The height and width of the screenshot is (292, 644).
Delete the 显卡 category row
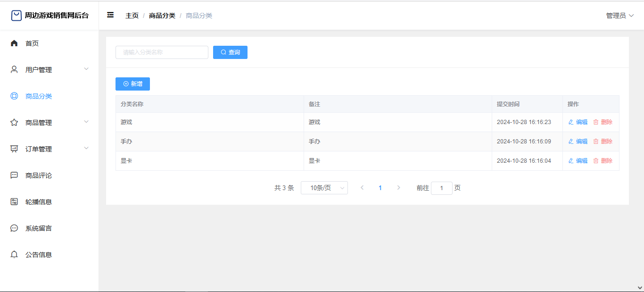click(x=603, y=161)
